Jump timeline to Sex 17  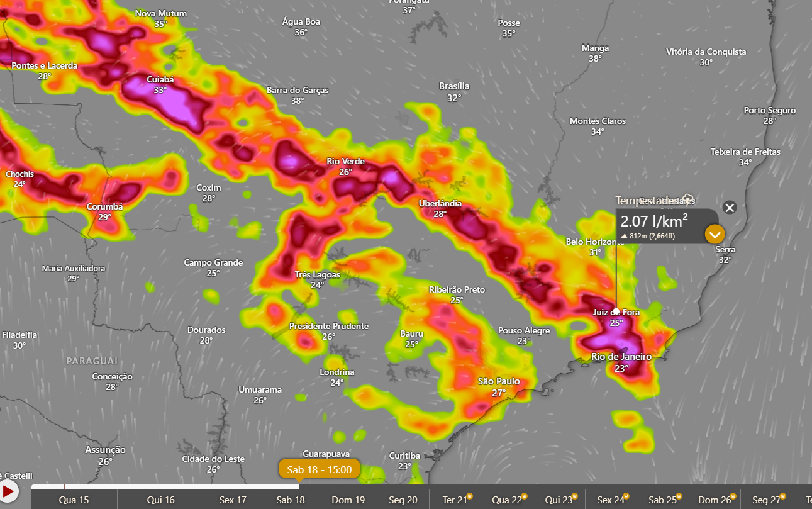[x=233, y=500]
